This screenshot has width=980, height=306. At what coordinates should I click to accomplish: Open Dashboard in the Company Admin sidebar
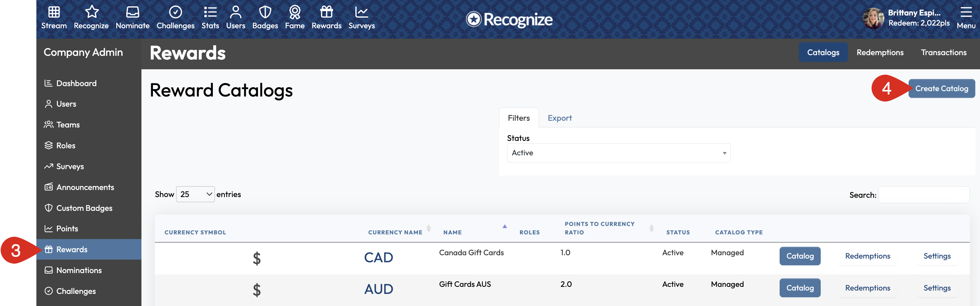point(76,83)
